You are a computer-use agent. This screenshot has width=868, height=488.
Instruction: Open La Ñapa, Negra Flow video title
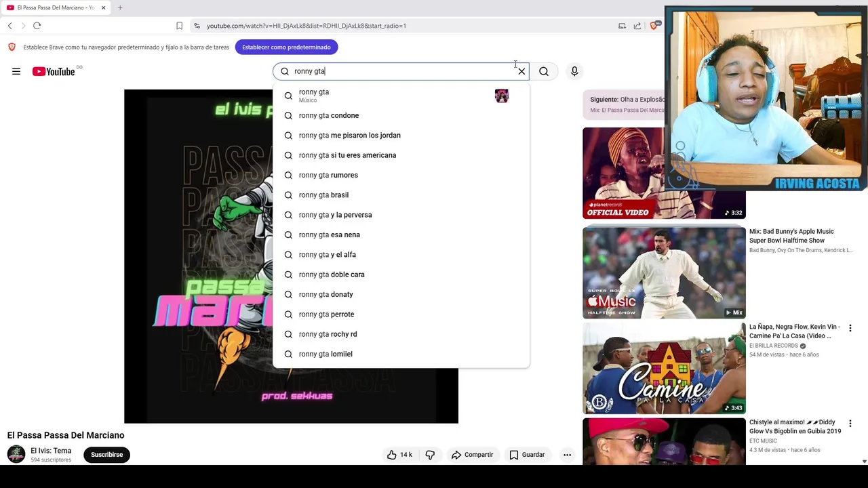click(795, 331)
